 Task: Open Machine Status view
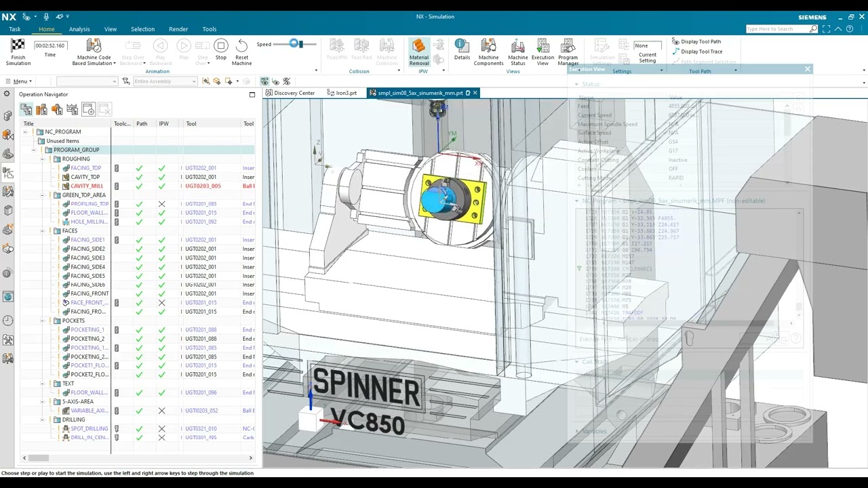tap(517, 52)
